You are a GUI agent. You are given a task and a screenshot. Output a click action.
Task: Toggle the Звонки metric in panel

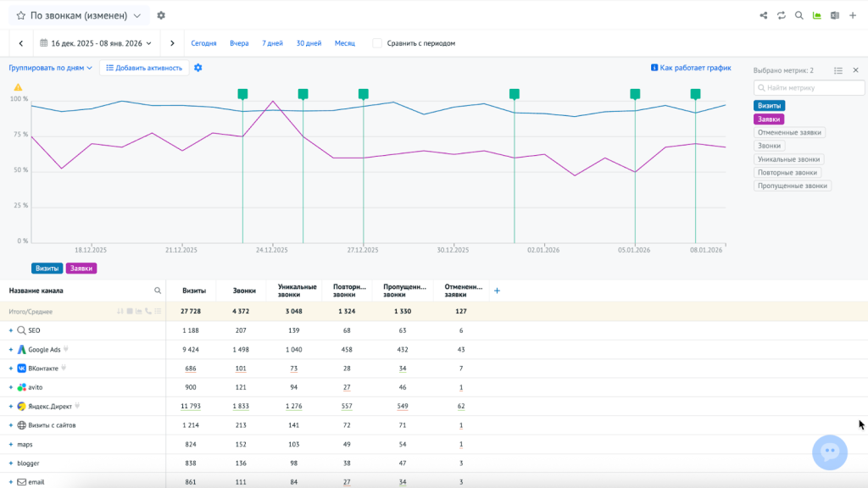pos(769,146)
